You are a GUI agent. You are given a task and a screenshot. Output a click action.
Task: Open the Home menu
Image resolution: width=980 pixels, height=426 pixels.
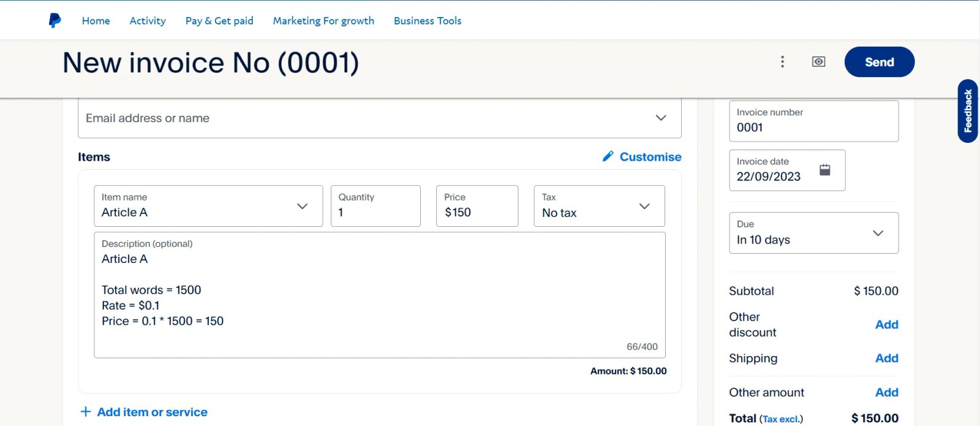point(96,21)
